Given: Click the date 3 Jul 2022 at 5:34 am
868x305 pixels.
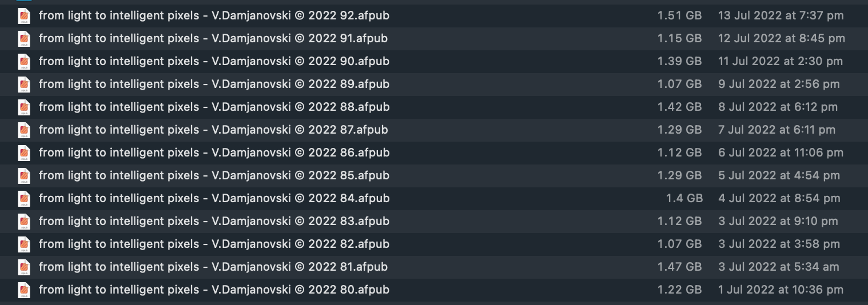Looking at the screenshot, I should coord(778,267).
